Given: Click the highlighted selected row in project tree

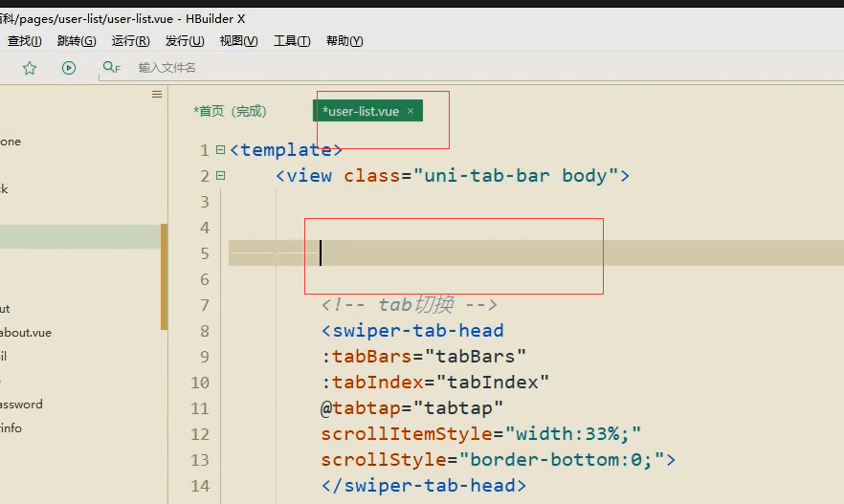Looking at the screenshot, I should coord(80,236).
